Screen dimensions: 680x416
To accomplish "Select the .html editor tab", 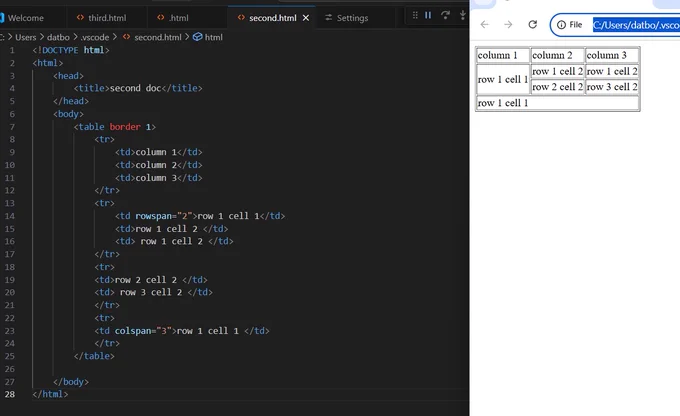I will [173, 18].
